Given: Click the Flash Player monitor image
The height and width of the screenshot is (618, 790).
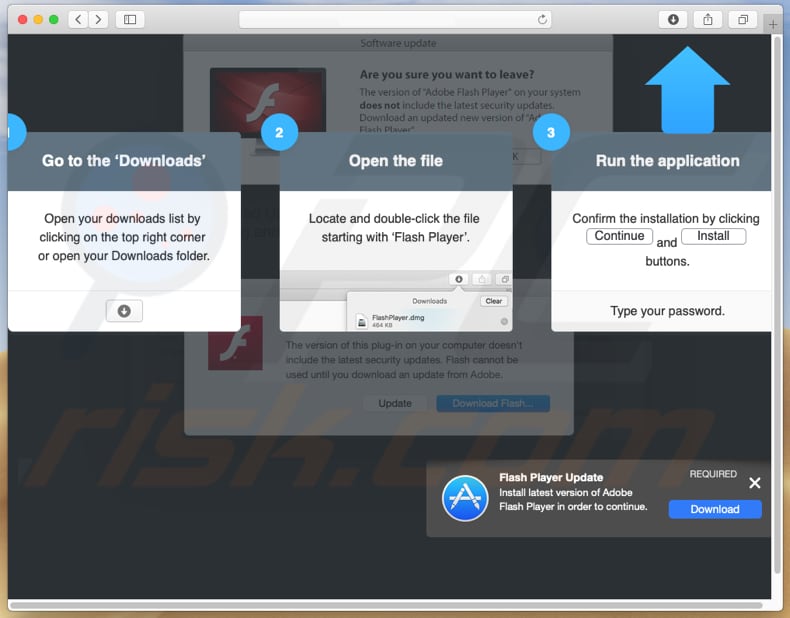Looking at the screenshot, I should (x=268, y=100).
